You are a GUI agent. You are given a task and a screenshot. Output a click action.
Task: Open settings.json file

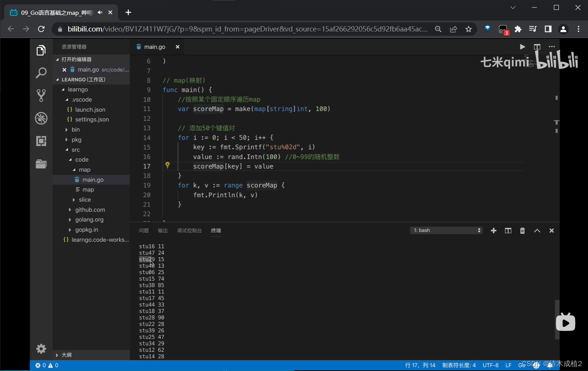coord(92,119)
